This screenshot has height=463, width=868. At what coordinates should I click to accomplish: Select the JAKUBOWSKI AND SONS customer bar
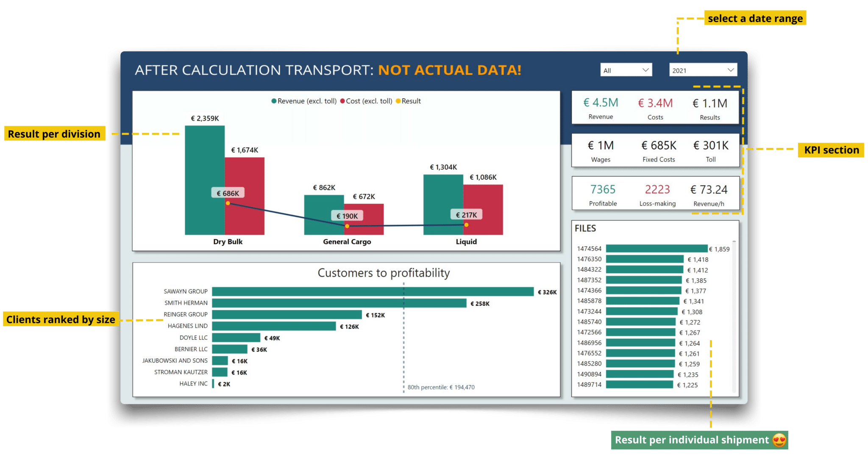(220, 360)
